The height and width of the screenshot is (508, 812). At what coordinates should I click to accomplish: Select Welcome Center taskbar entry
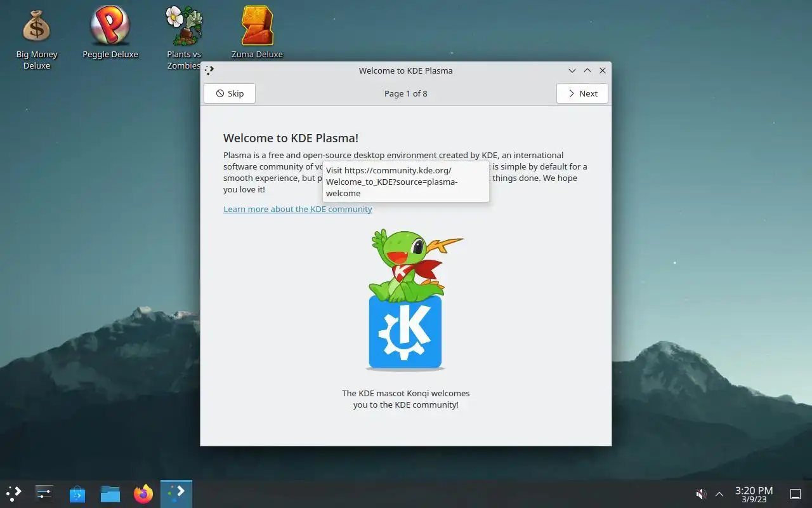point(176,493)
